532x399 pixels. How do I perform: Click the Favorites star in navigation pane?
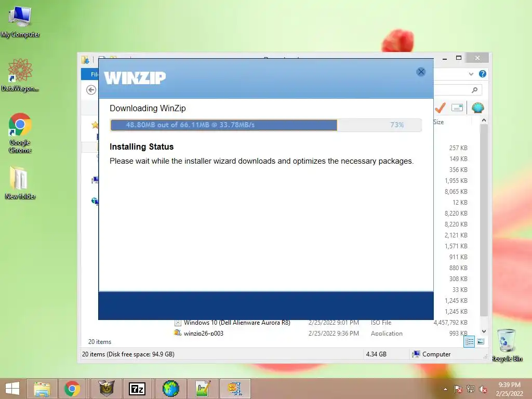[95, 125]
